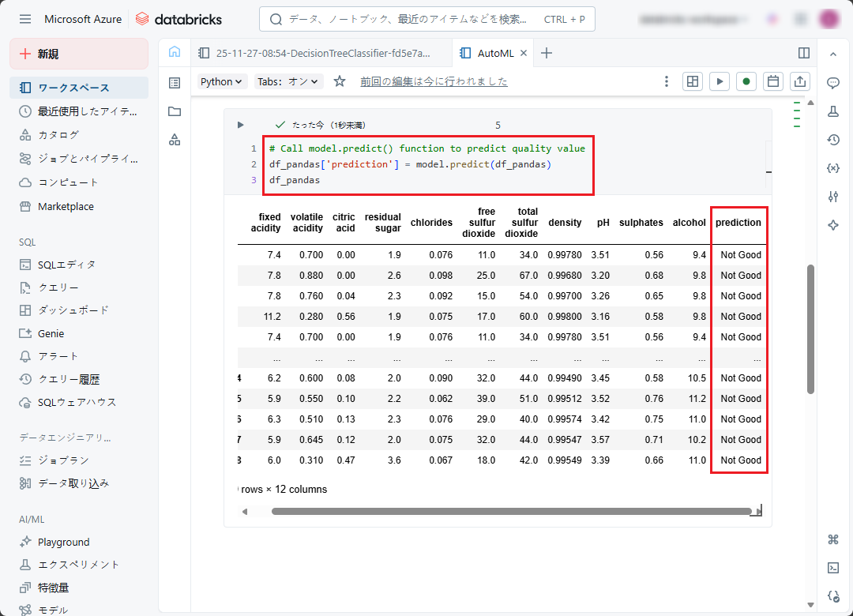Expand the Tabs: オン dropdown
The width and height of the screenshot is (853, 616).
coord(289,81)
